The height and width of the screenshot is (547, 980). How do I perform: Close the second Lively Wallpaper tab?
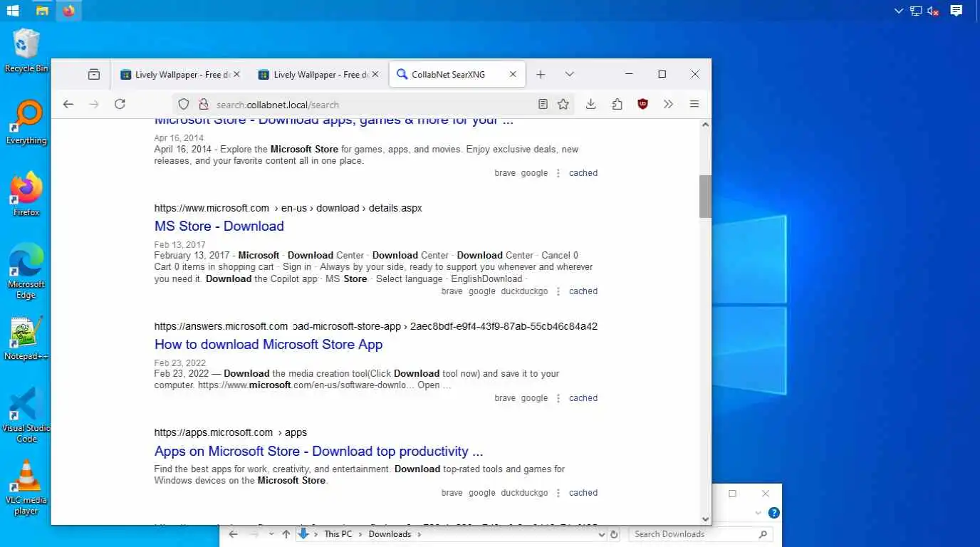(x=374, y=74)
